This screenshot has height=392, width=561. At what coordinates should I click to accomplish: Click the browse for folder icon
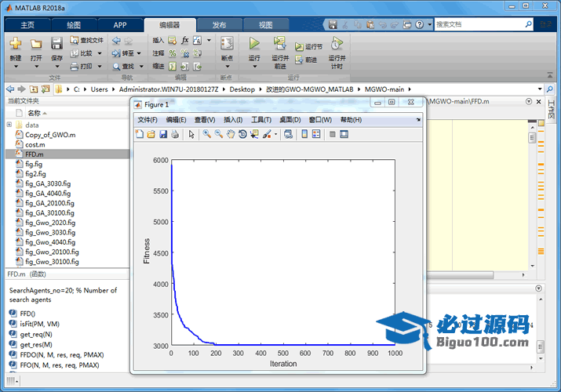(x=46, y=89)
